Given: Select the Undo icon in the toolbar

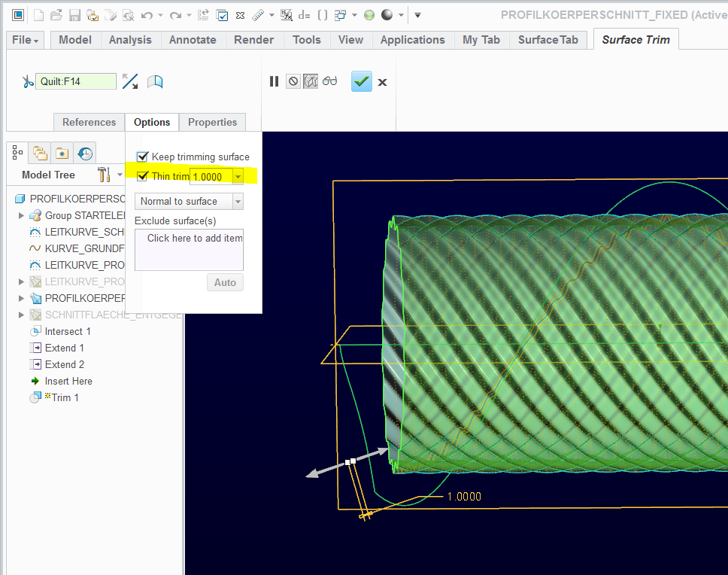Looking at the screenshot, I should (146, 14).
